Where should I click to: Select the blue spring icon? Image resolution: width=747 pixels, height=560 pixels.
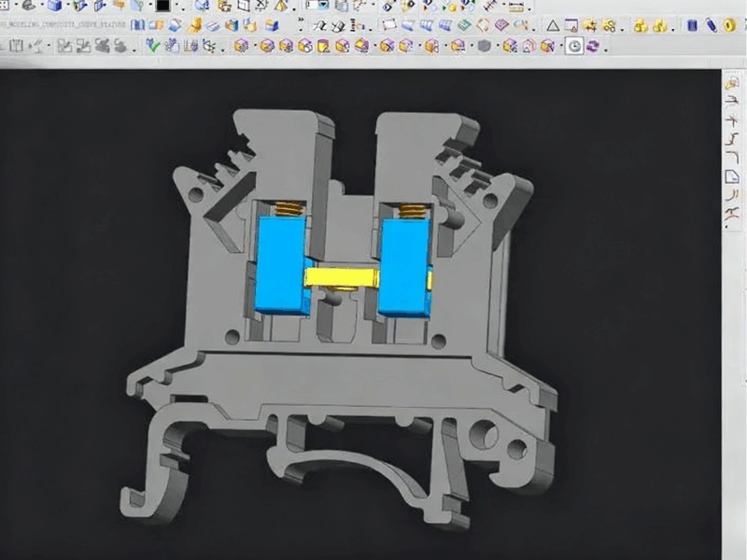(x=712, y=25)
